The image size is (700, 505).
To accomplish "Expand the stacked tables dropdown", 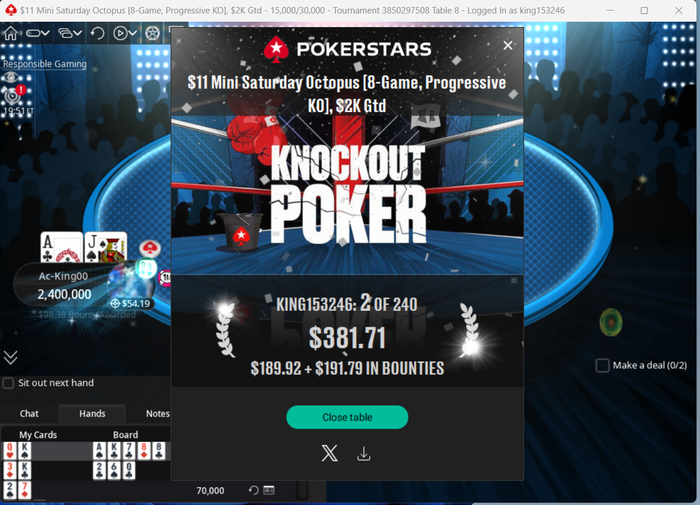I will (70, 33).
